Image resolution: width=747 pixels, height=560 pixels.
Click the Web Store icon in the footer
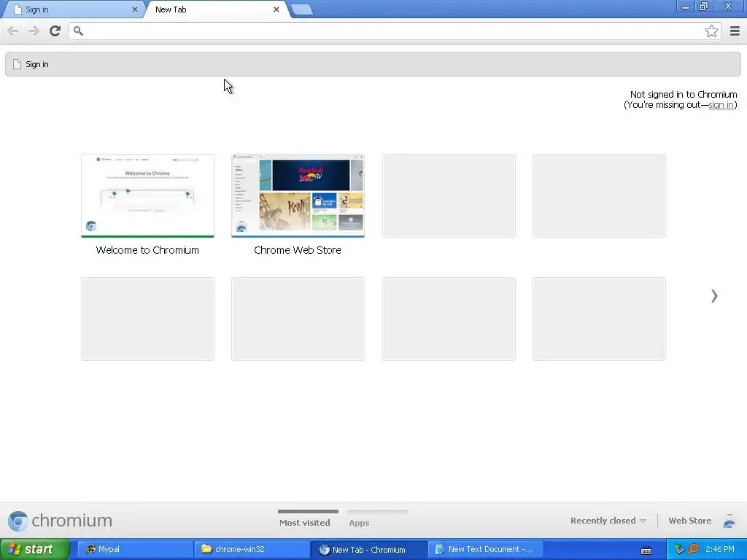point(729,521)
